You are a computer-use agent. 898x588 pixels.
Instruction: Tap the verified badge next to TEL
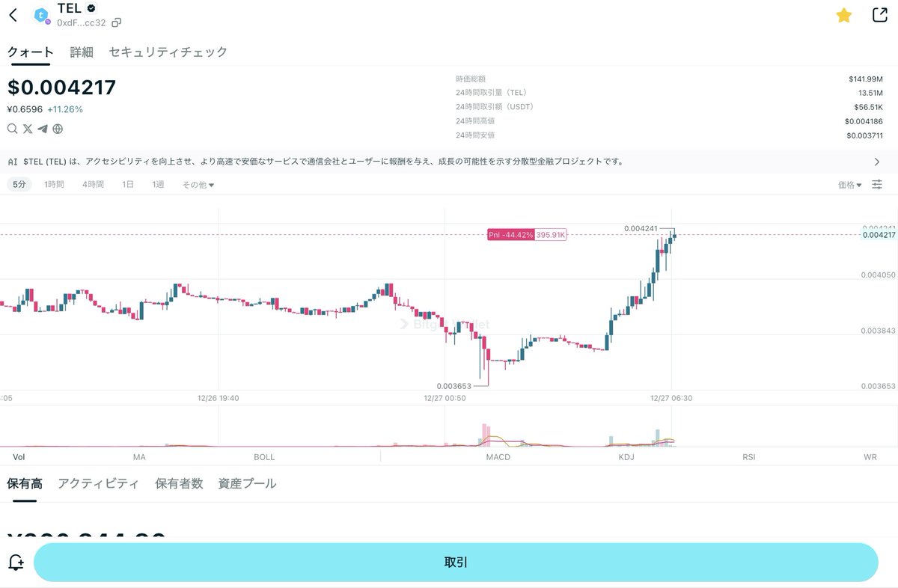91,8
